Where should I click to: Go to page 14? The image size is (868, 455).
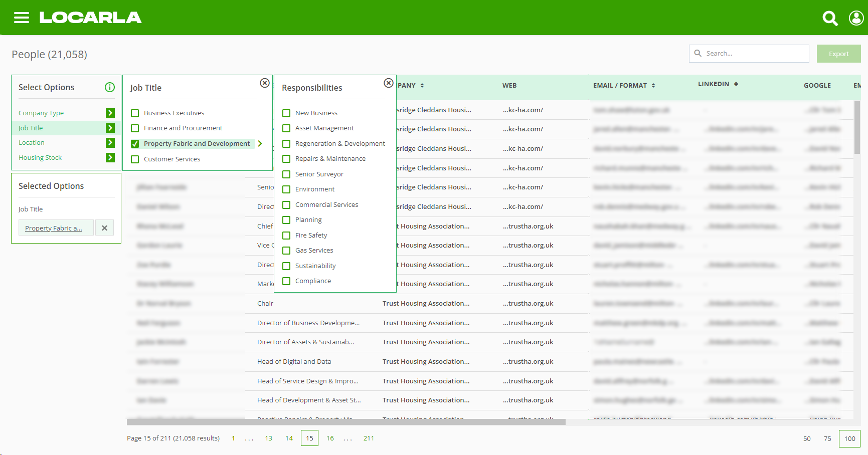click(x=289, y=438)
